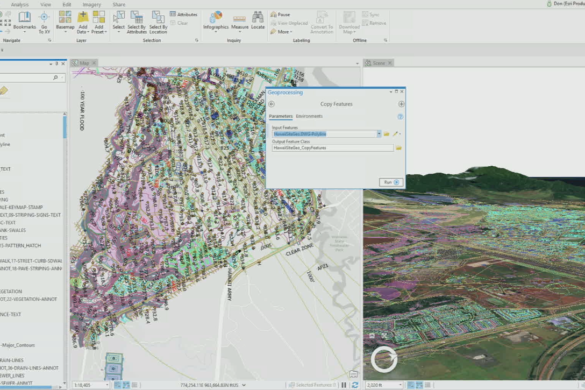Open the Measure tool
Viewport: 585px width, 390px height.
pos(240,22)
